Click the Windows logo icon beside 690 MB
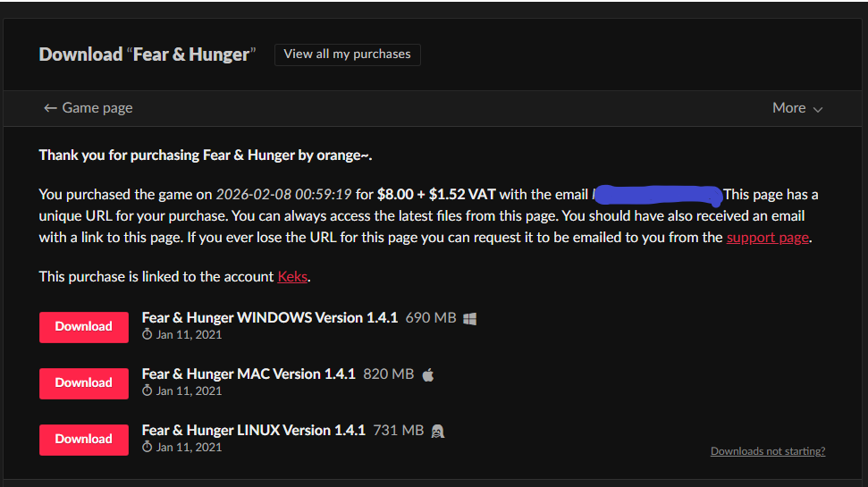 [x=469, y=319]
